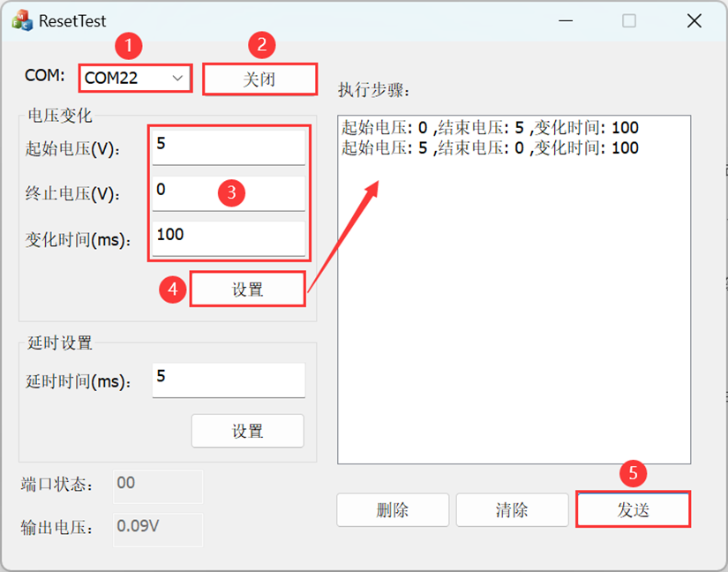Click the 延时时间(ms) label
This screenshot has height=572, width=728.
coord(79,381)
